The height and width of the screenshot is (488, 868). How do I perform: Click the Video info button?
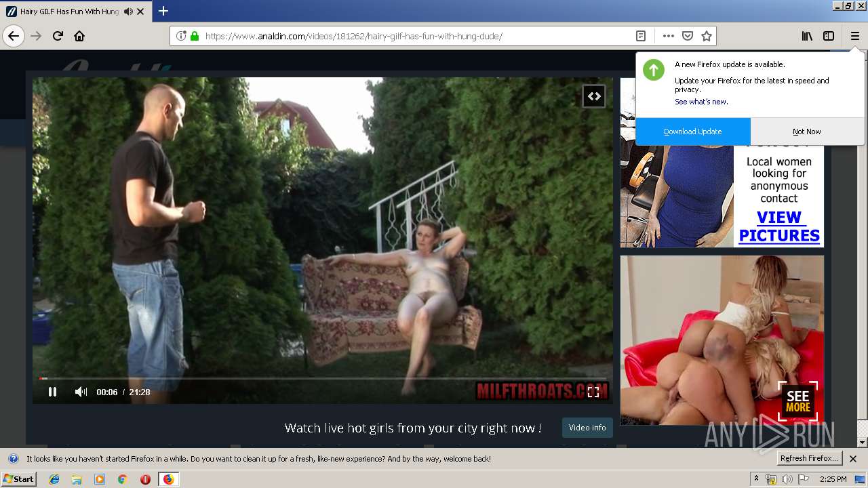(x=587, y=428)
